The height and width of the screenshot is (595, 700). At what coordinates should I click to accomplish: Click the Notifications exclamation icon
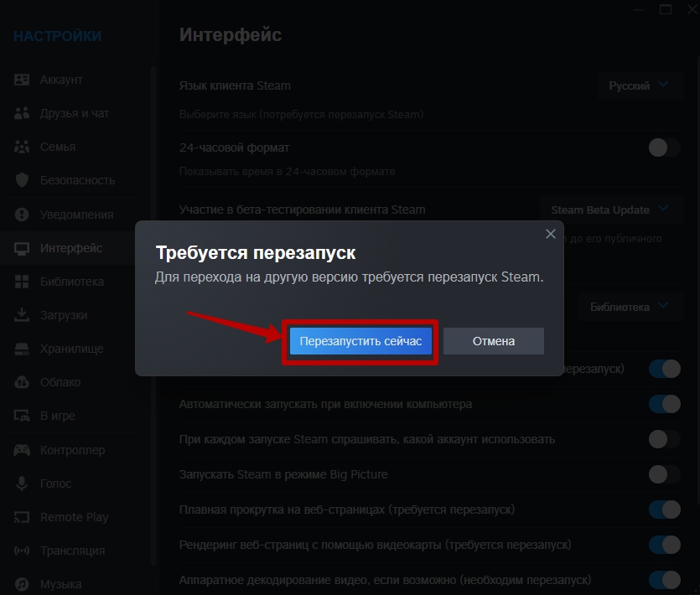click(x=22, y=215)
